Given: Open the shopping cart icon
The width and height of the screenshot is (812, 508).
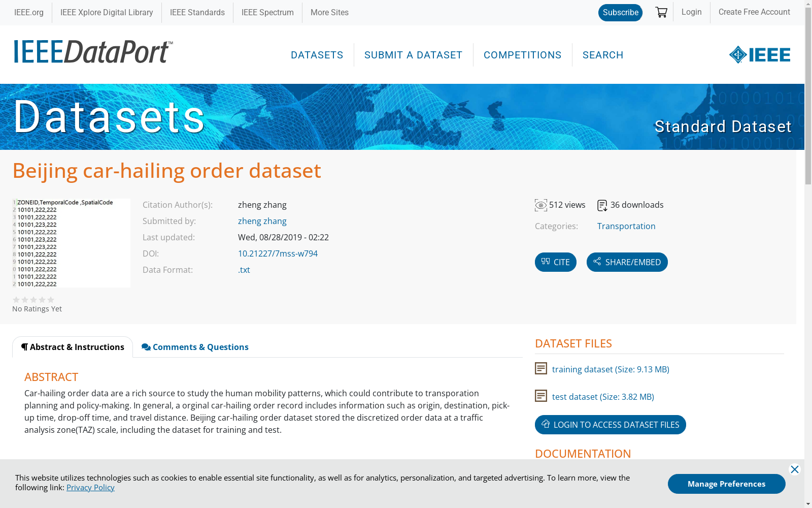Looking at the screenshot, I should [x=661, y=12].
